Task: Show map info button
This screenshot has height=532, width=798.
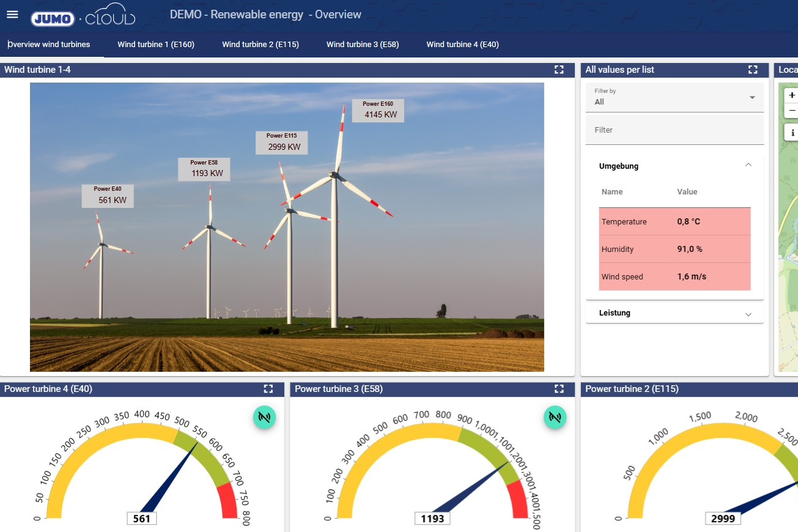Action: point(792,132)
